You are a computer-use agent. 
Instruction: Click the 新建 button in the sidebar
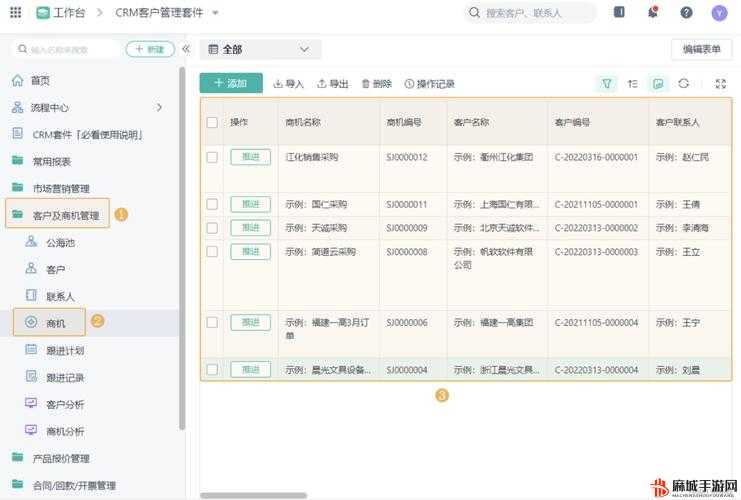[150, 49]
